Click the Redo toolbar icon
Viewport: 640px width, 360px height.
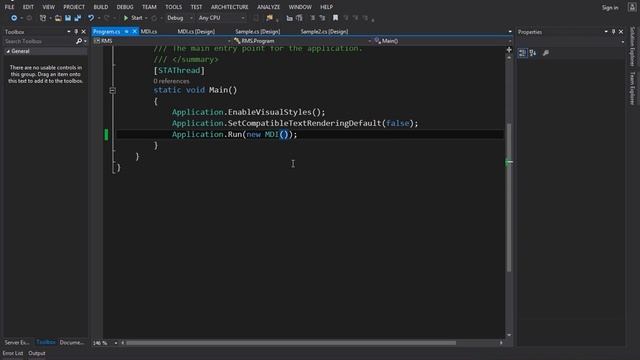[x=107, y=18]
